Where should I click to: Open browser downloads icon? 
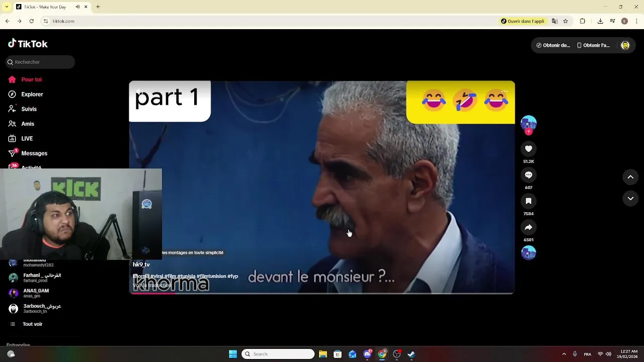pyautogui.click(x=600, y=21)
